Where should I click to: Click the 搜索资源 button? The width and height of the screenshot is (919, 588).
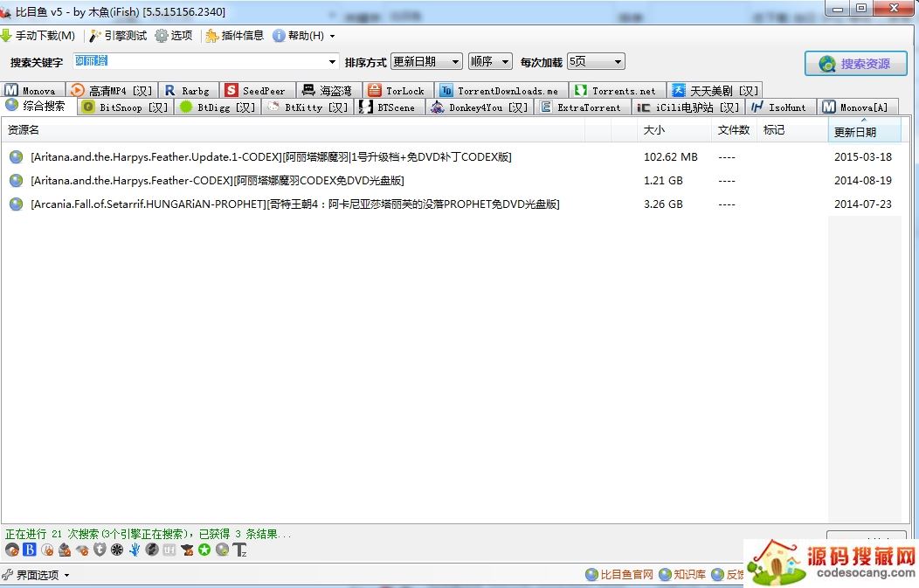[856, 63]
